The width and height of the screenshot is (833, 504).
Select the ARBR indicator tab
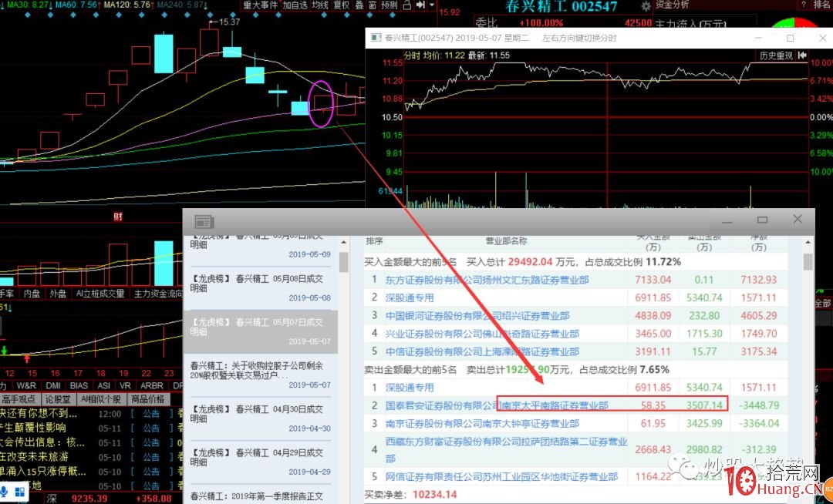click(151, 385)
